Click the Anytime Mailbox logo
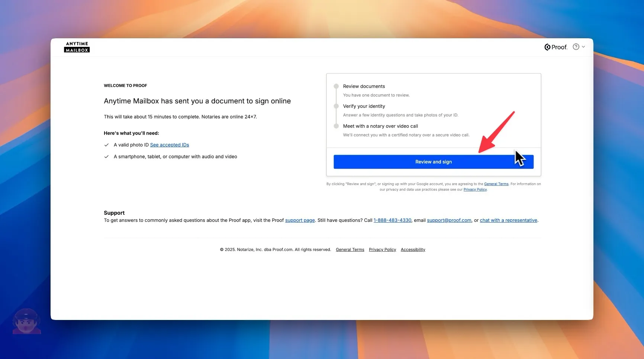This screenshot has height=359, width=644. point(77,47)
